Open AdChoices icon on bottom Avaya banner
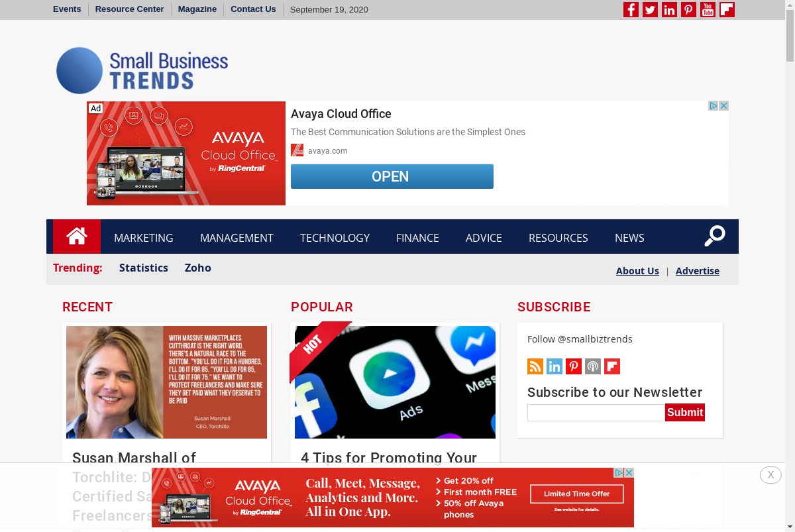This screenshot has width=795, height=532. 619,472
